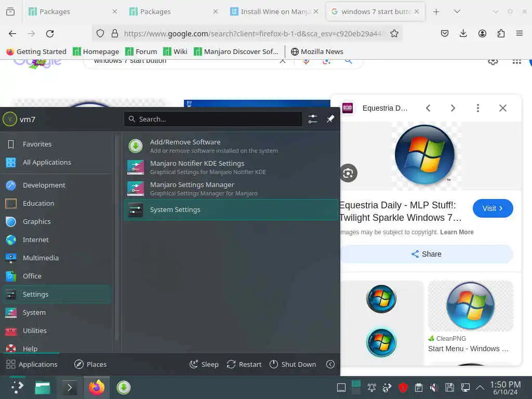
Task: Open Mozilla News bookmark
Action: pos(317,51)
